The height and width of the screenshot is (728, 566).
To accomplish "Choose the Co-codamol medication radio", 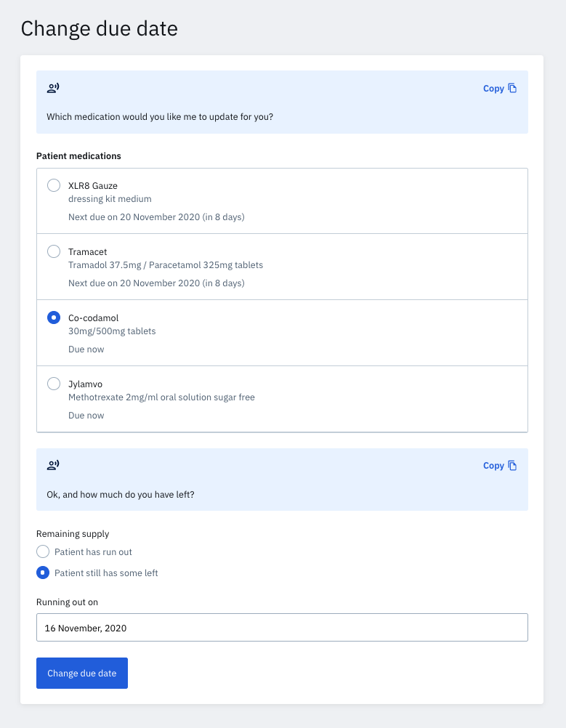I will coord(54,318).
